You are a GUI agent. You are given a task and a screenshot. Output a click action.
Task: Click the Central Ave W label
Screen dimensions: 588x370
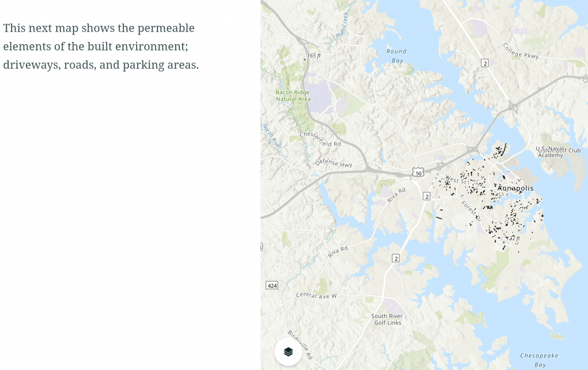click(316, 295)
